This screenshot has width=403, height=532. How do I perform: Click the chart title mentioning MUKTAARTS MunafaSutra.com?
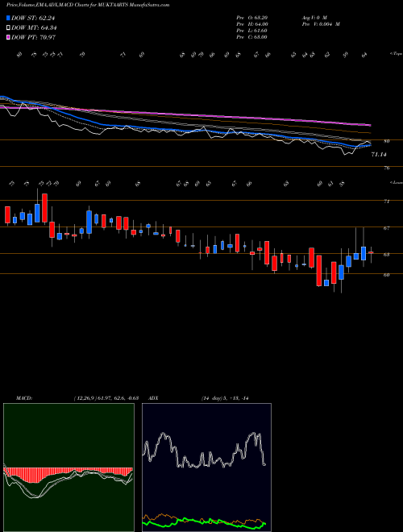(88, 5)
